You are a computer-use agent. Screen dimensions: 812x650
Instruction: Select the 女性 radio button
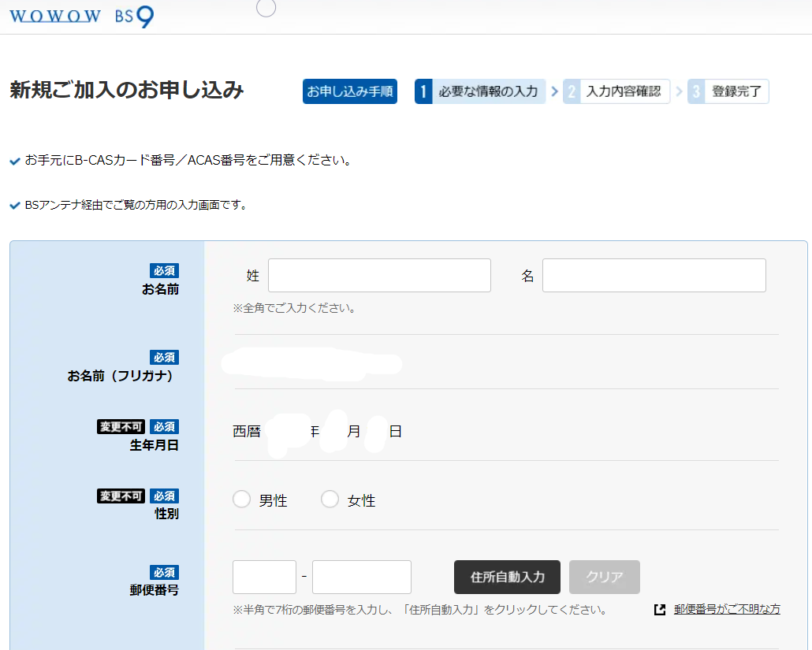pos(330,500)
